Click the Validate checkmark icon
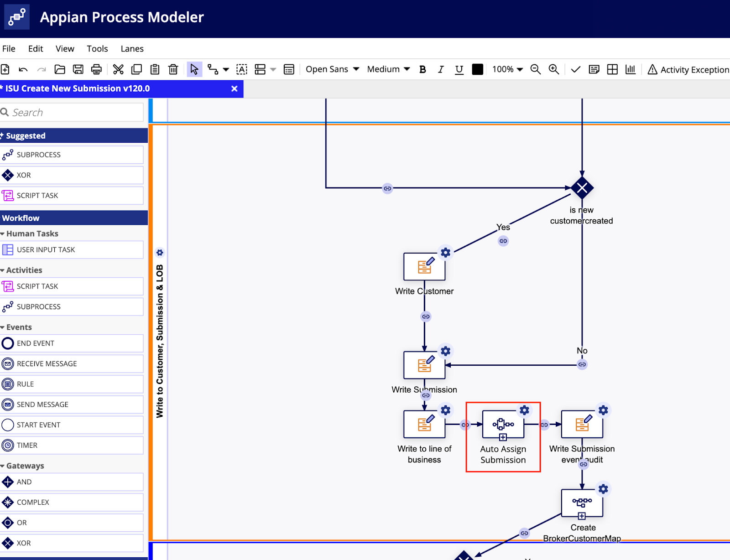Image resolution: width=730 pixels, height=560 pixels. point(576,69)
